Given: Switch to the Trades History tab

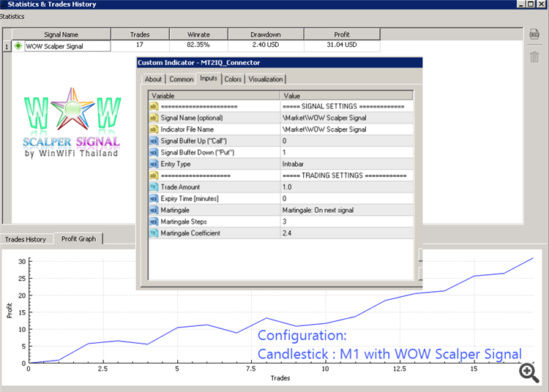Looking at the screenshot, I should [x=26, y=239].
